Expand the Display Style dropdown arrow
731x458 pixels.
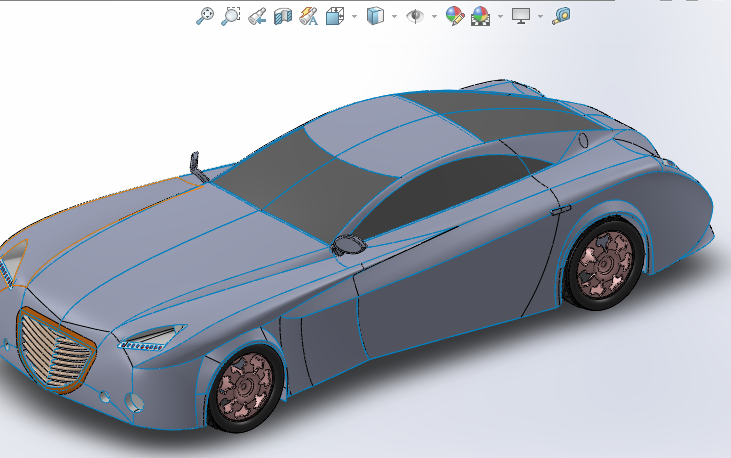(394, 16)
